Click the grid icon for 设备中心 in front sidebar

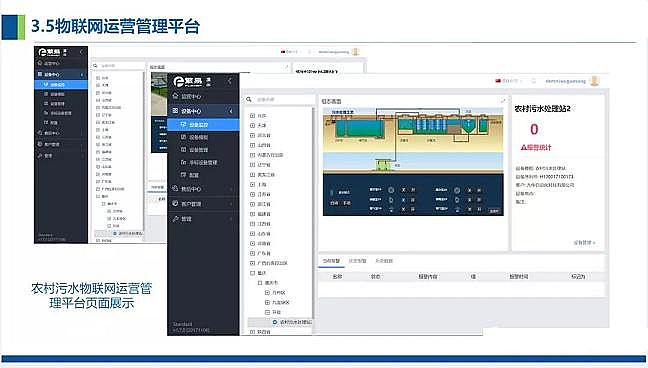[x=175, y=111]
